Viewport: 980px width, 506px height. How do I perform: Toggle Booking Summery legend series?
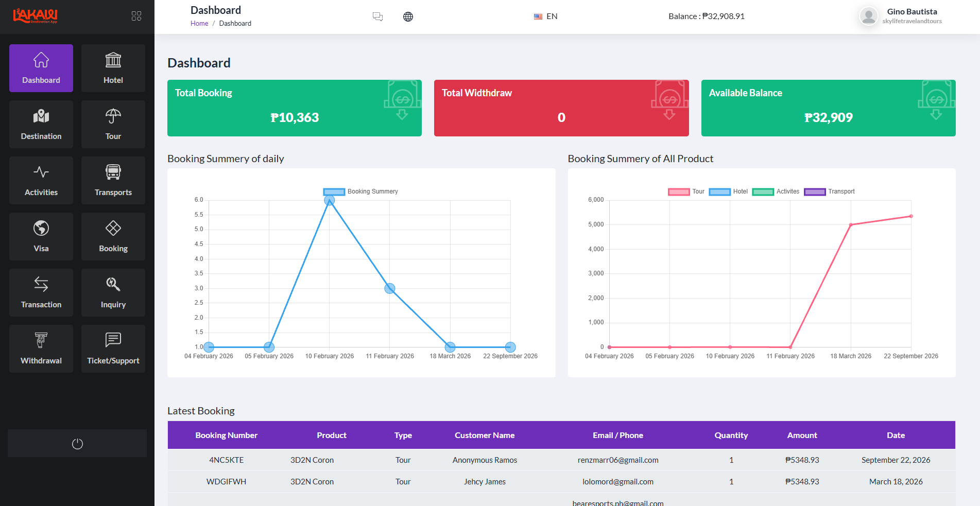click(x=360, y=191)
